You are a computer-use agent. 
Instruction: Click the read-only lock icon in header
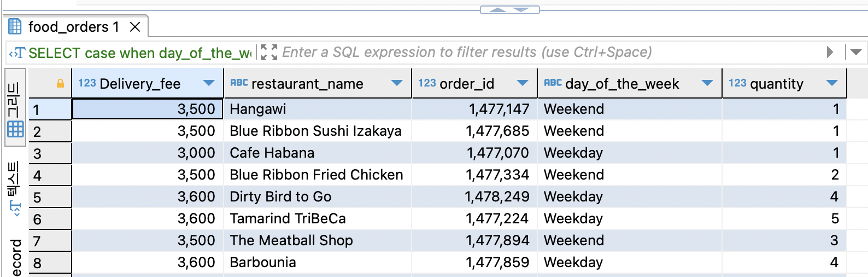(60, 83)
